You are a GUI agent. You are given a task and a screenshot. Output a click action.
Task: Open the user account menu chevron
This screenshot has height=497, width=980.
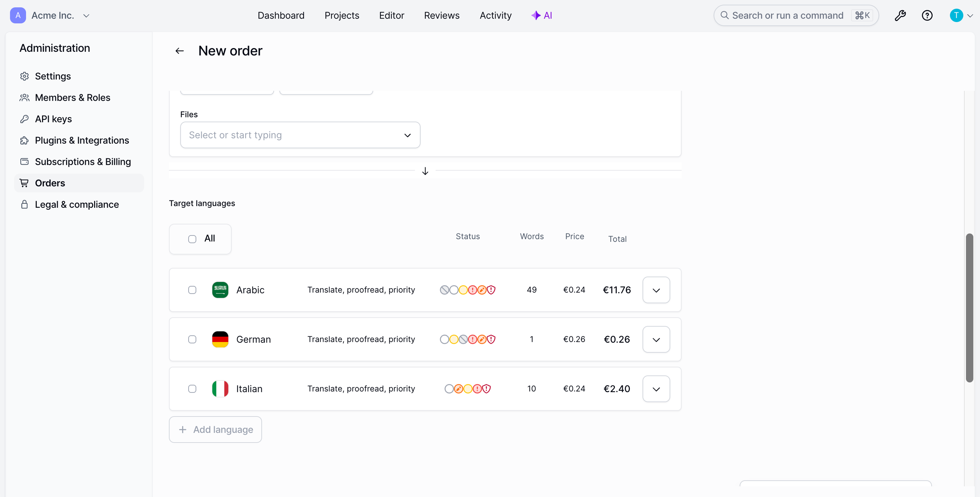(x=970, y=16)
